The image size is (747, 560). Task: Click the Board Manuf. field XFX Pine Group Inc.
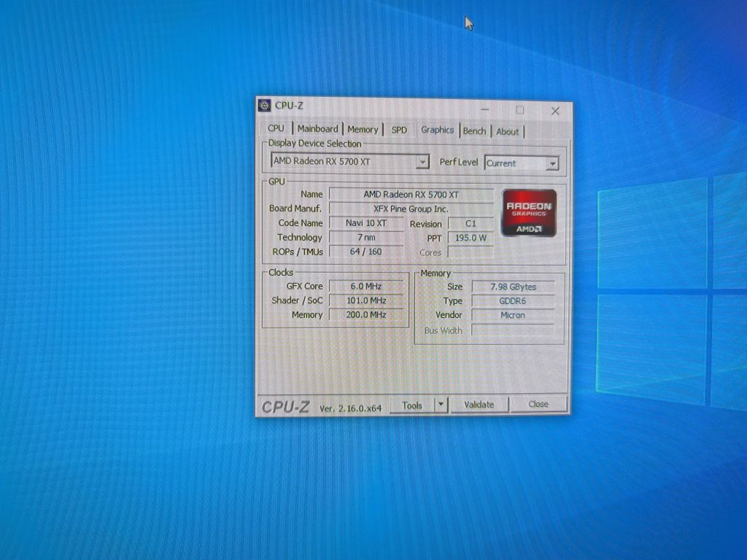point(411,209)
